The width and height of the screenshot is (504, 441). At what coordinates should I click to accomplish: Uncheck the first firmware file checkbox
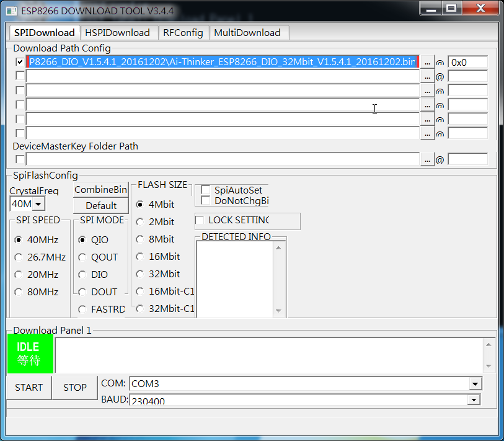click(20, 62)
